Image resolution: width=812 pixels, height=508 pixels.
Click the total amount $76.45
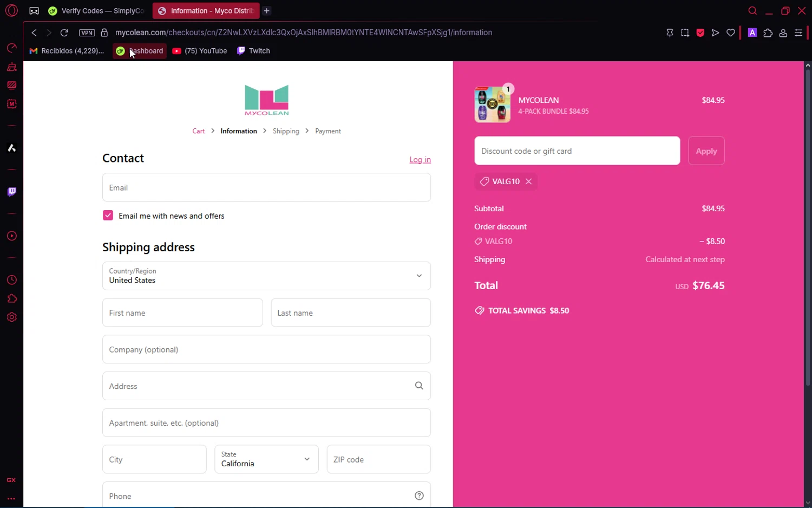[x=708, y=285]
